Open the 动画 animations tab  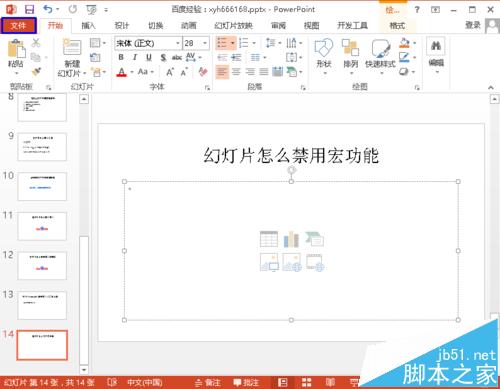[189, 26]
